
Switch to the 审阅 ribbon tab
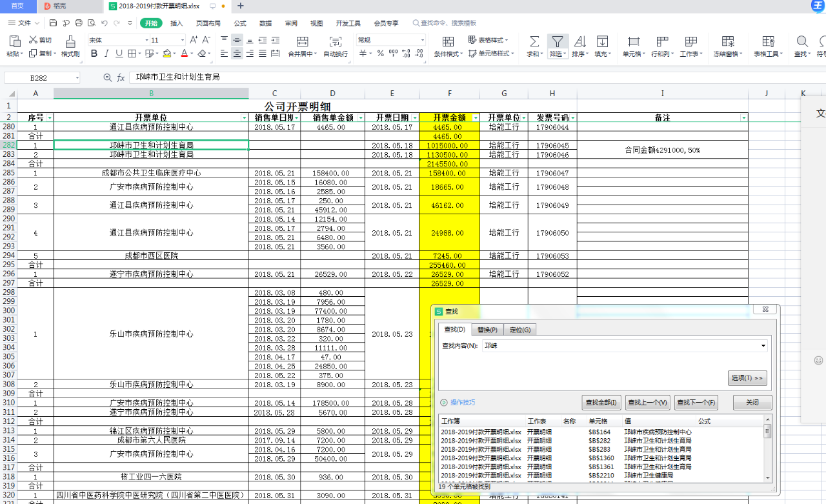tap(291, 23)
